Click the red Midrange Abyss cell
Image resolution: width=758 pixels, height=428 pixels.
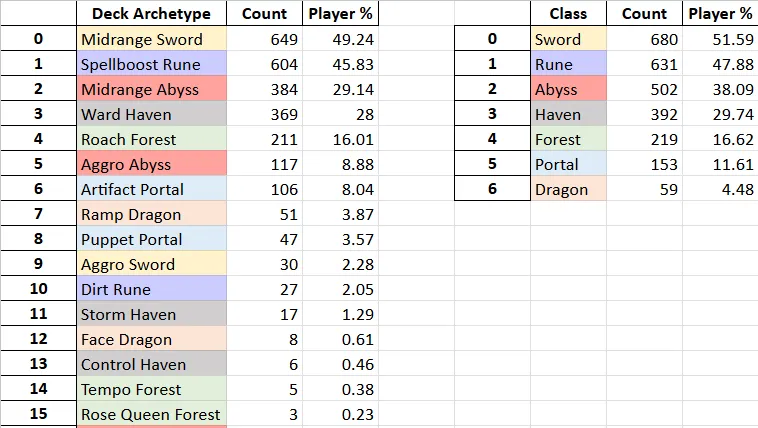pyautogui.click(x=151, y=89)
